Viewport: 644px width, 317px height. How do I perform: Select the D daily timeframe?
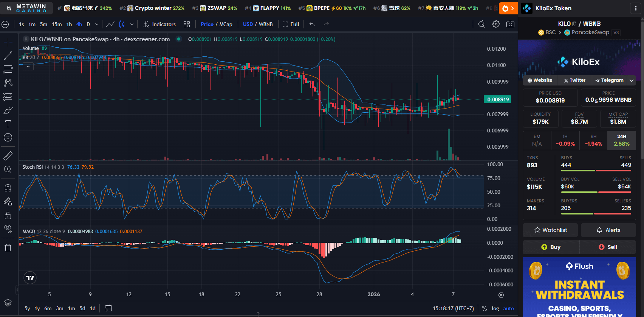coord(88,24)
